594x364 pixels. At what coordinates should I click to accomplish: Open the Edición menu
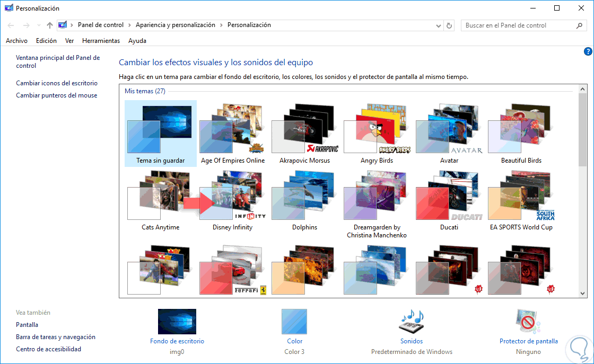click(46, 40)
